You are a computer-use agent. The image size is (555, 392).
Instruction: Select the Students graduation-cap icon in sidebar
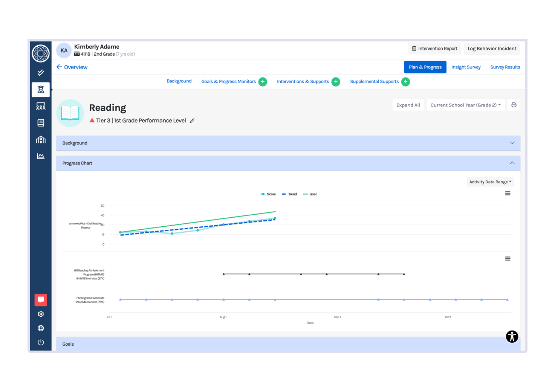(40, 89)
